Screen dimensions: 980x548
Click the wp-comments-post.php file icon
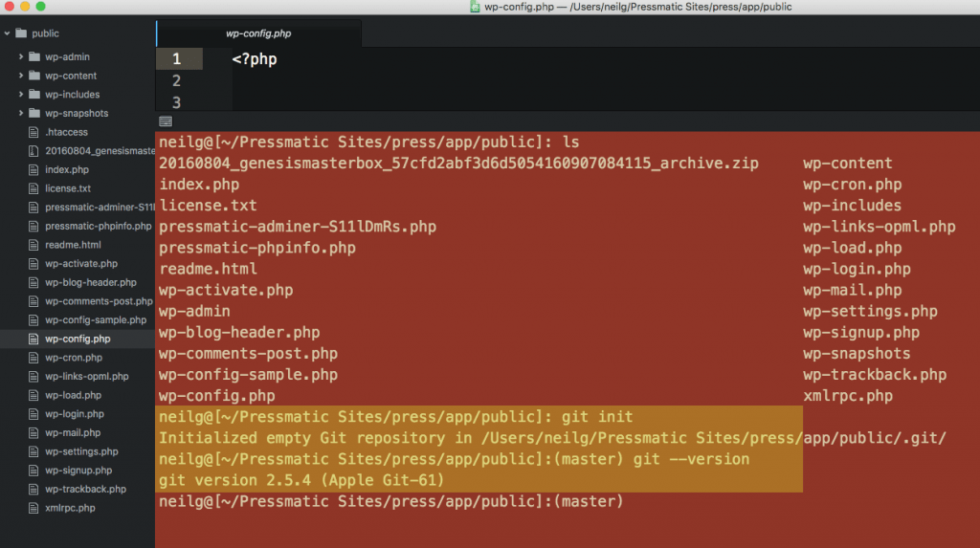(x=33, y=301)
